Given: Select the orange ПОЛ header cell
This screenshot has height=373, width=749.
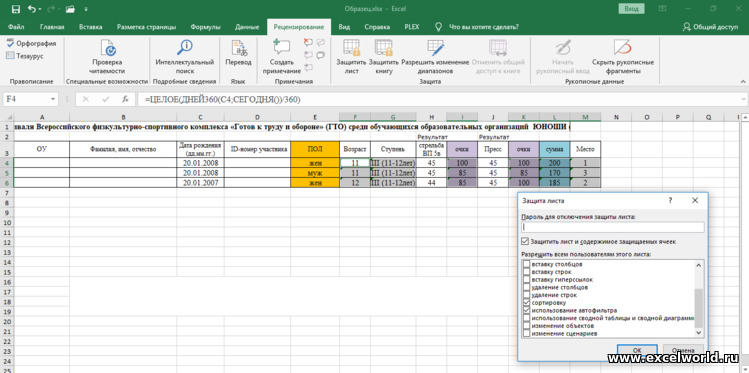Looking at the screenshot, I should (314, 149).
